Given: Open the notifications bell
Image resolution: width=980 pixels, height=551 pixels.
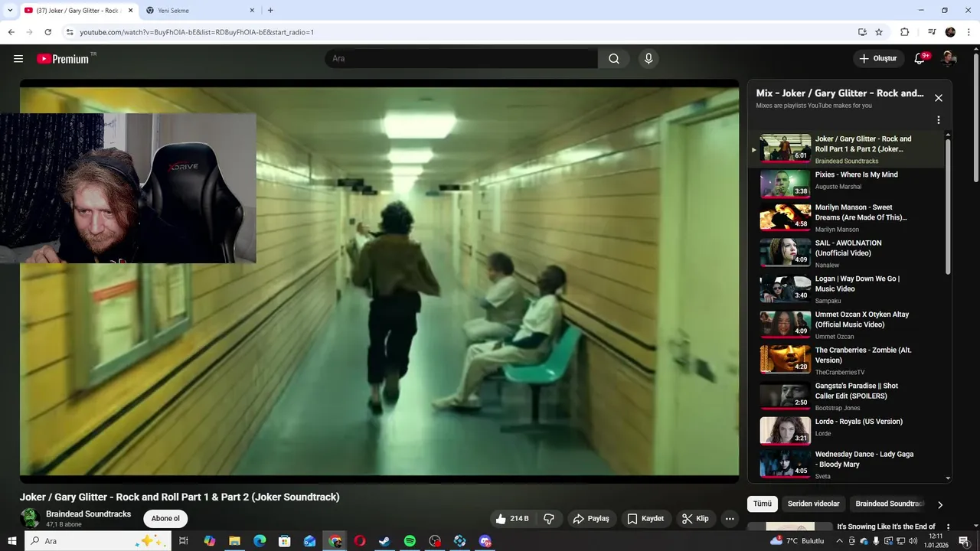Looking at the screenshot, I should [920, 59].
